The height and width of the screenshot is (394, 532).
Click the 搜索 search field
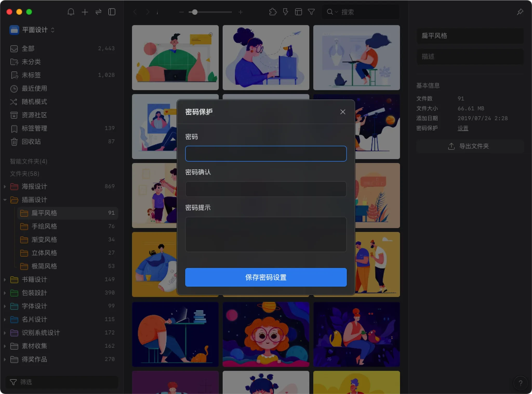tap(361, 12)
